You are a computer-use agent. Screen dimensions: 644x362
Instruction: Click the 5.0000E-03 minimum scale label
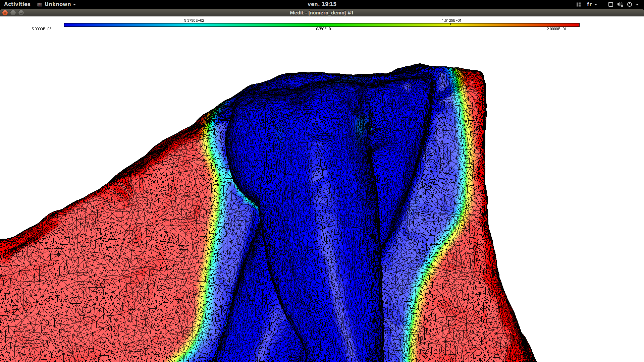pyautogui.click(x=42, y=29)
